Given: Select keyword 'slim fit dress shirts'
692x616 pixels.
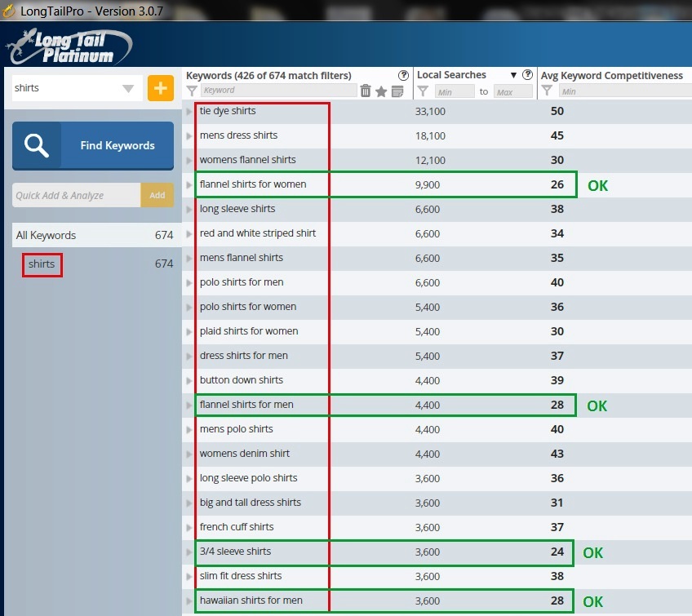Looking at the screenshot, I should [241, 576].
